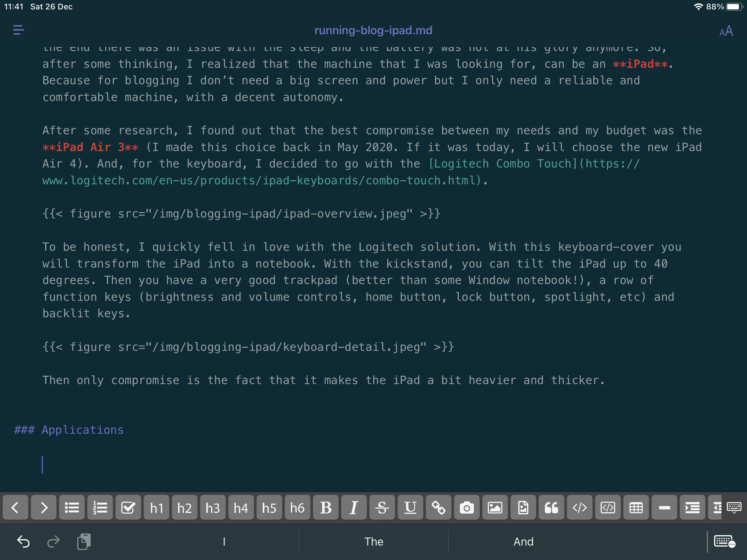This screenshot has width=747, height=560.
Task: Tap the keyboard-detail.jpeg figure shortcode
Action: tap(248, 347)
